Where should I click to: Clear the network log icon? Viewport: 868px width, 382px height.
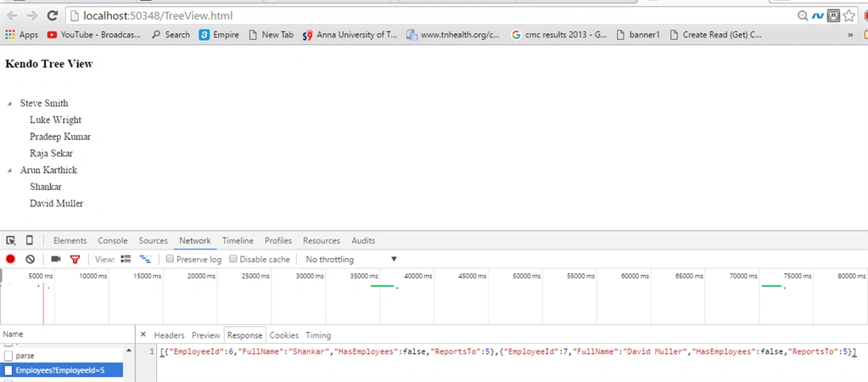[x=31, y=259]
